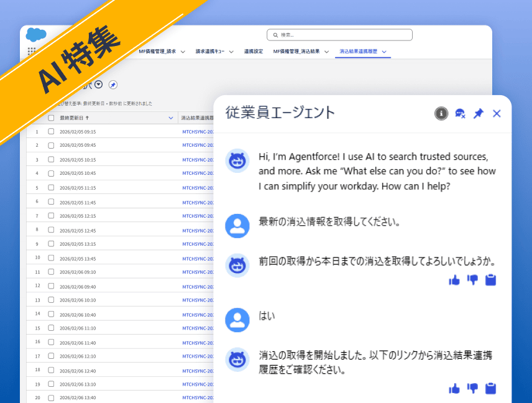The width and height of the screenshot is (532, 403).
Task: Close the 従業員エージェント chat panel
Action: tap(497, 113)
